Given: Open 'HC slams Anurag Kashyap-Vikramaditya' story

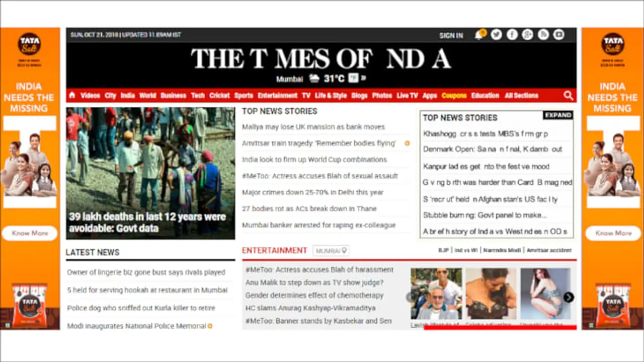Looking at the screenshot, I should point(310,308).
